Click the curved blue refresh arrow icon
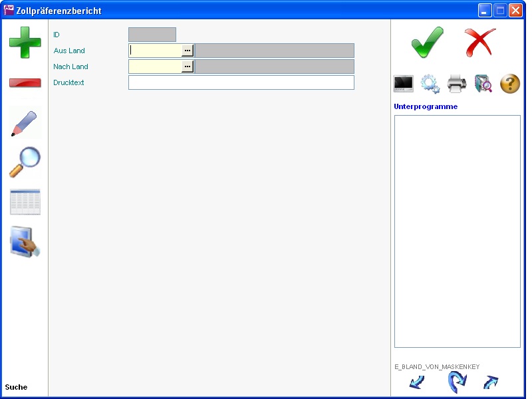This screenshot has height=399, width=532. [456, 382]
